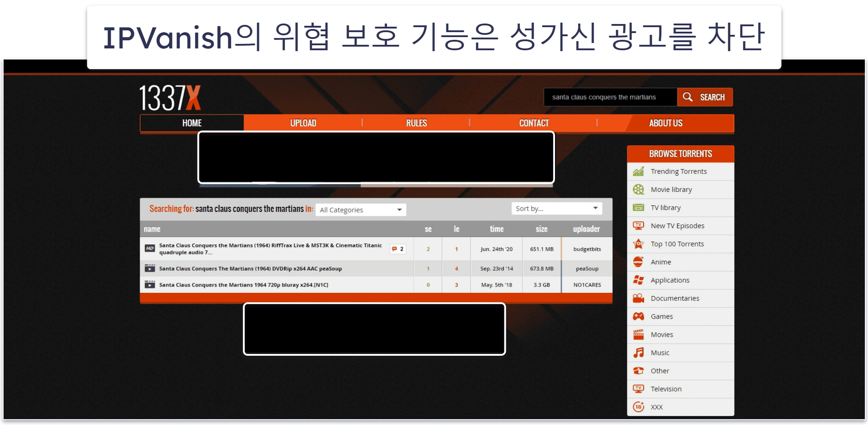
Task: Click the Television category icon
Action: (638, 389)
